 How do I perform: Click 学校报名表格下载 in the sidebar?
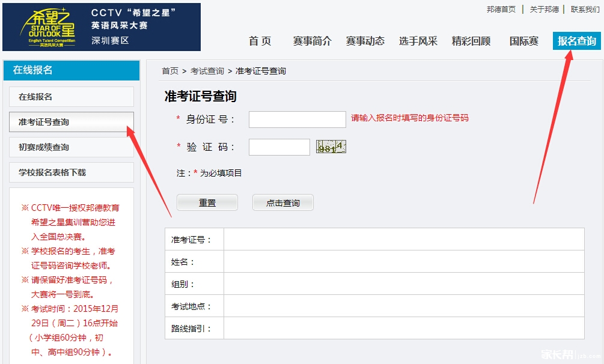72,172
